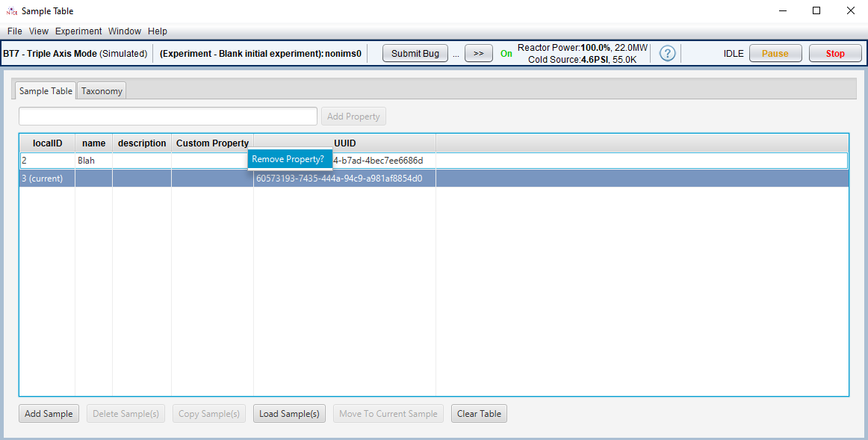Click the help question mark icon
The image size is (868, 440).
(x=668, y=54)
